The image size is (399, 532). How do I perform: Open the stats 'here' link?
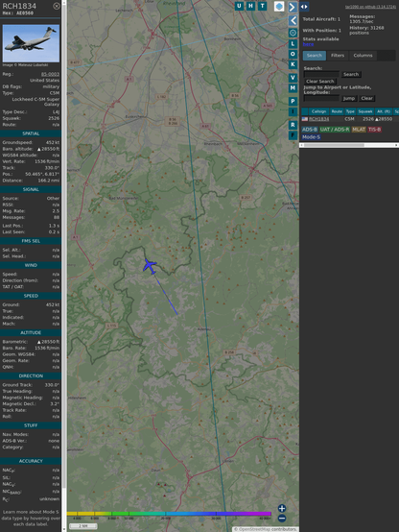(x=308, y=44)
